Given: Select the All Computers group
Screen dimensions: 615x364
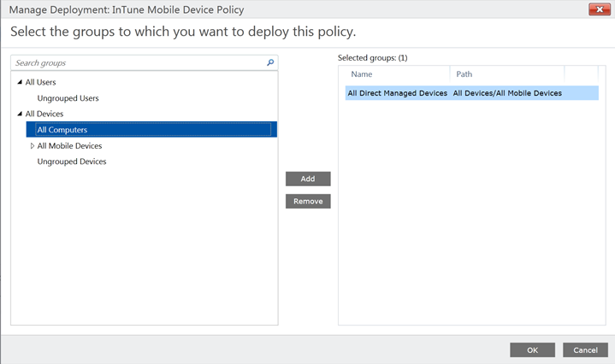Looking at the screenshot, I should (151, 130).
